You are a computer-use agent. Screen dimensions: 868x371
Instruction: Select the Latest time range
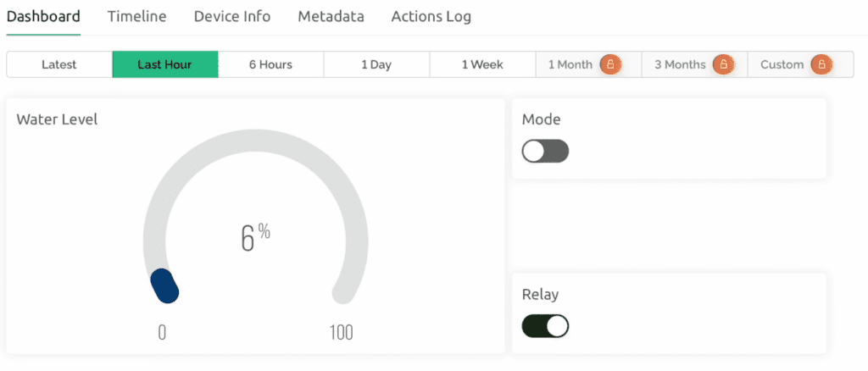pyautogui.click(x=59, y=64)
